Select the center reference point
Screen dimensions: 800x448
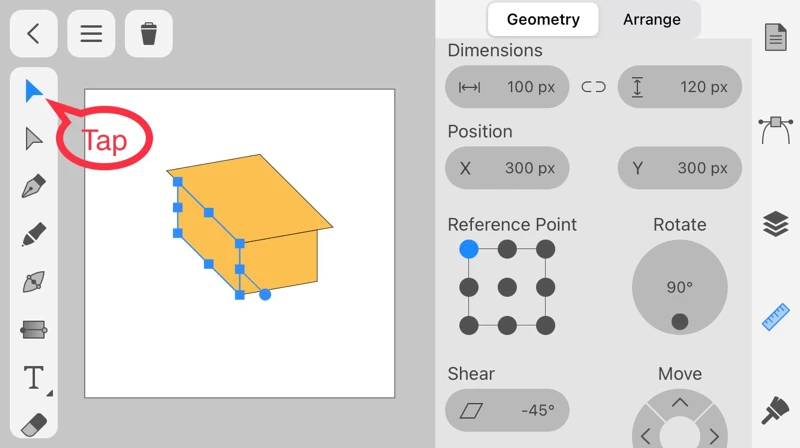tap(507, 288)
